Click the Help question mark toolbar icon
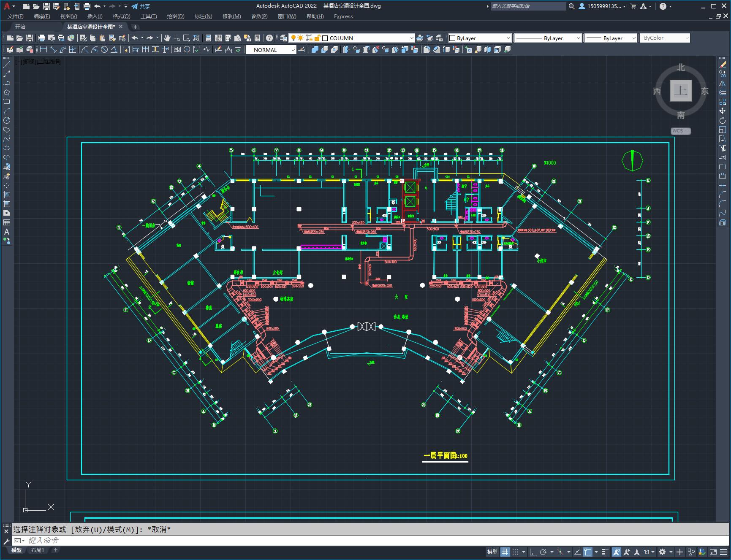The width and height of the screenshot is (731, 560). 269,38
